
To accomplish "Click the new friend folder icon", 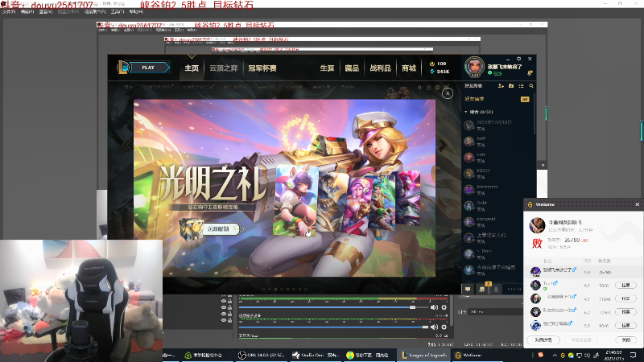I will (x=511, y=86).
